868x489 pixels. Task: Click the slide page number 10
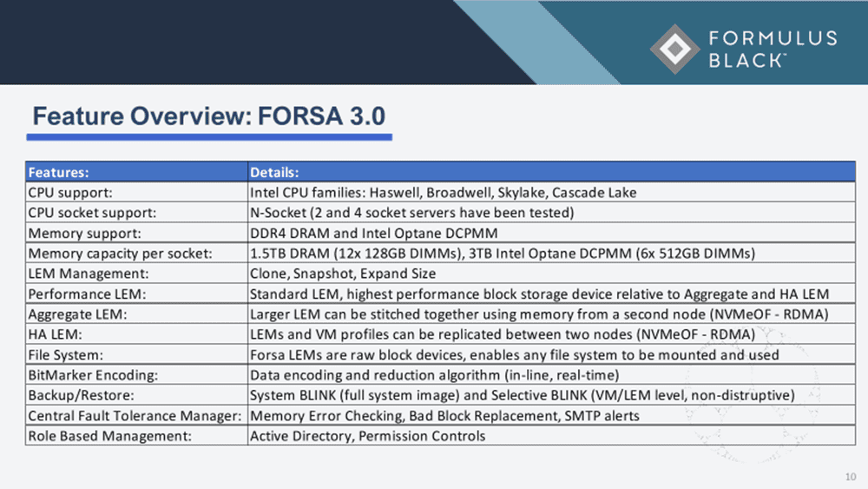click(850, 476)
